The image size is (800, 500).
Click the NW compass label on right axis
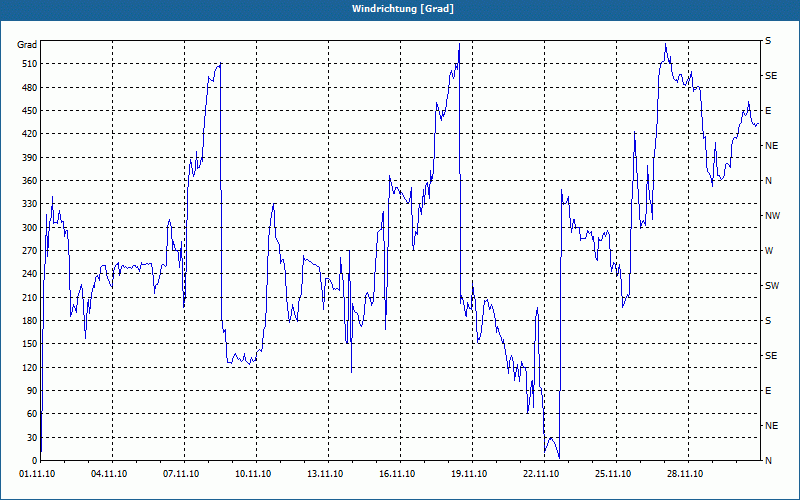773,216
